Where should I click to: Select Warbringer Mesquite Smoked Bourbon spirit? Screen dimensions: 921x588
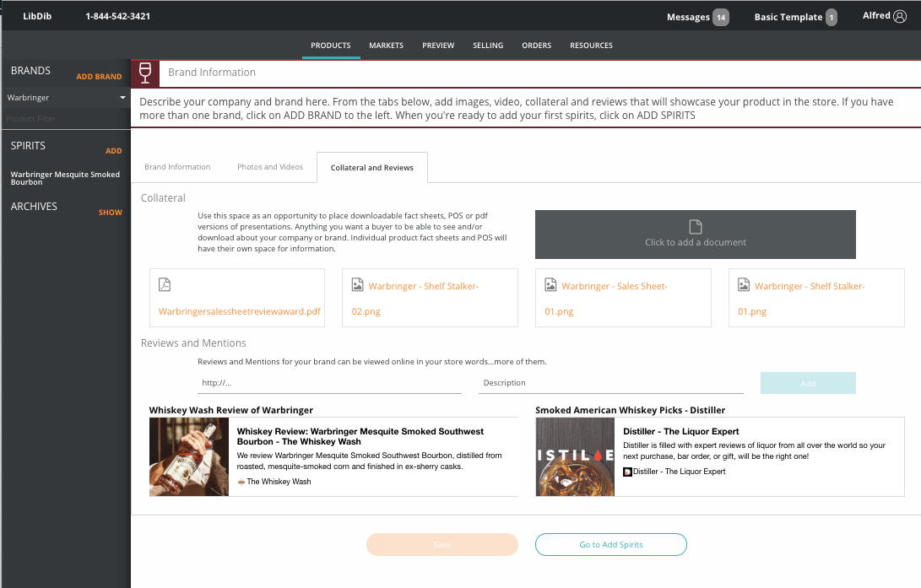coord(65,178)
